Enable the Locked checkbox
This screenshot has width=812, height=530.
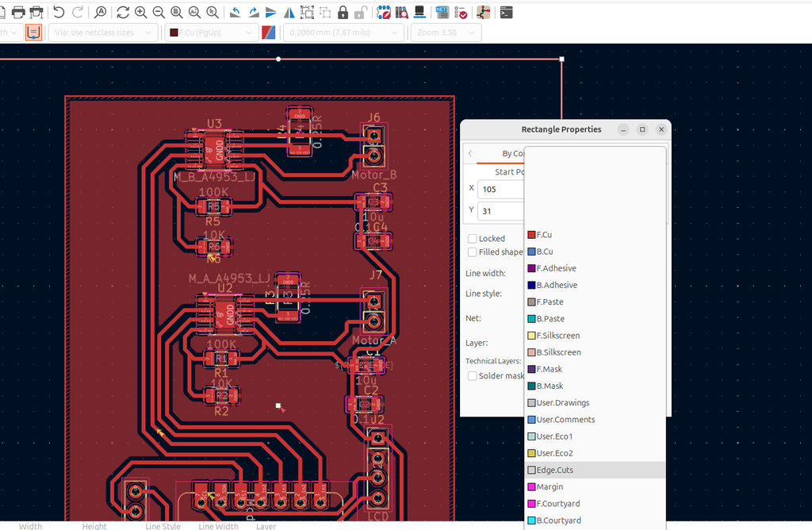pyautogui.click(x=473, y=239)
